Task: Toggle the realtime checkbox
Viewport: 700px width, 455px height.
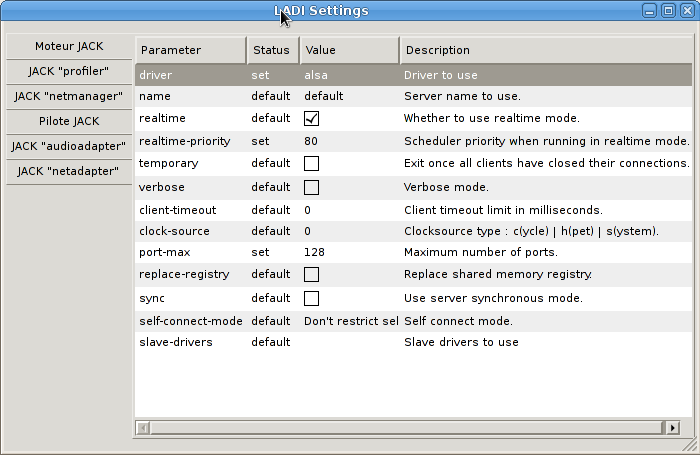Action: pyautogui.click(x=311, y=119)
